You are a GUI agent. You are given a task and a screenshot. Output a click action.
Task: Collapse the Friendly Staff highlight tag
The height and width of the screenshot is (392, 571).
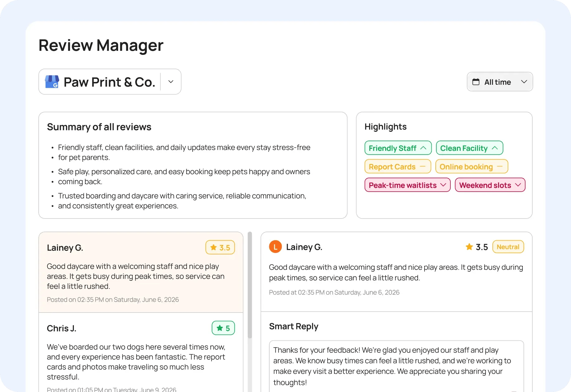click(398, 148)
